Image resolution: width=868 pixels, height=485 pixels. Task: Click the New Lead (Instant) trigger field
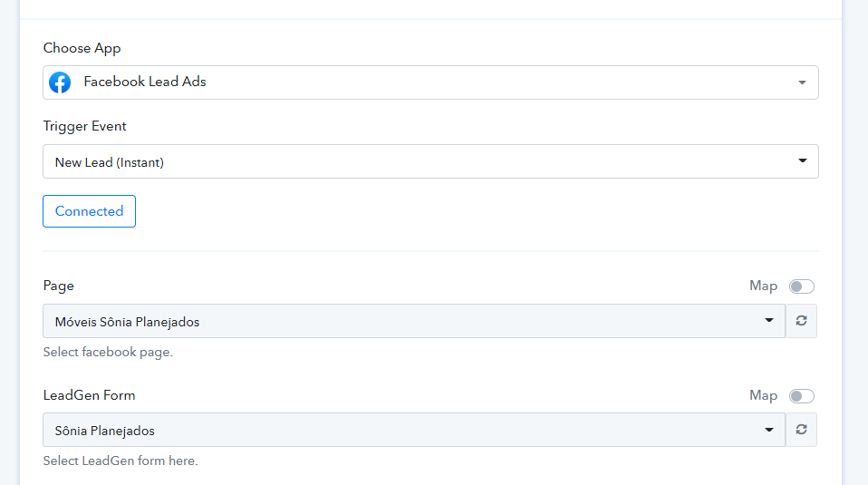click(430, 161)
